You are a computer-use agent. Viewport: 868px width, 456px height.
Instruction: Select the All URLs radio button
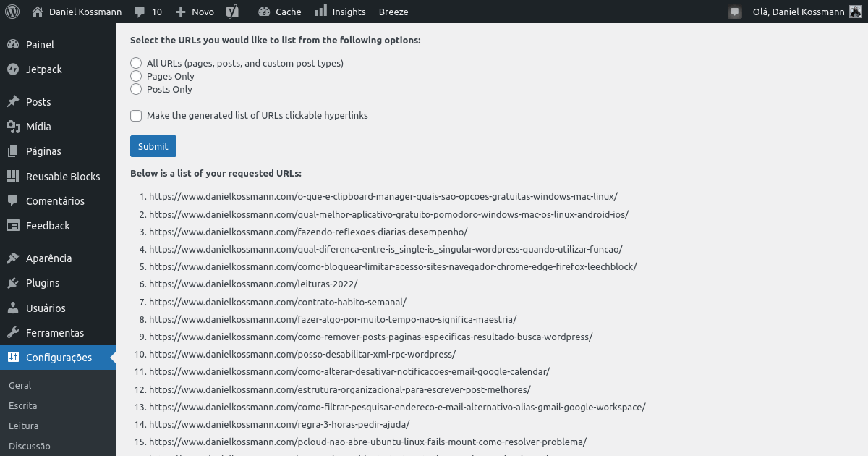pyautogui.click(x=135, y=63)
